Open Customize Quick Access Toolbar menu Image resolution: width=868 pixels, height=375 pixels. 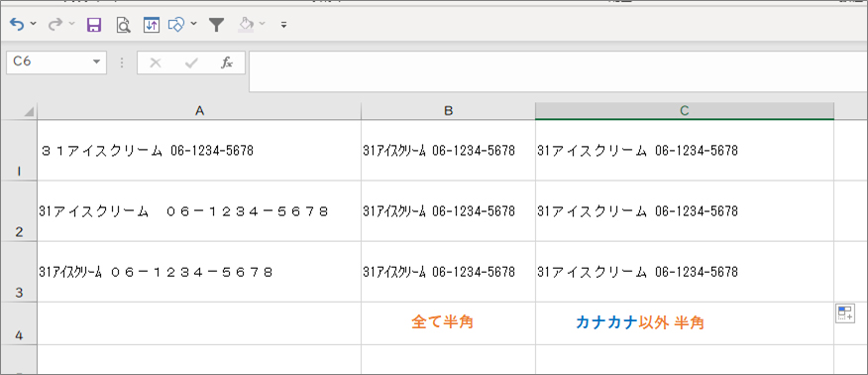284,25
